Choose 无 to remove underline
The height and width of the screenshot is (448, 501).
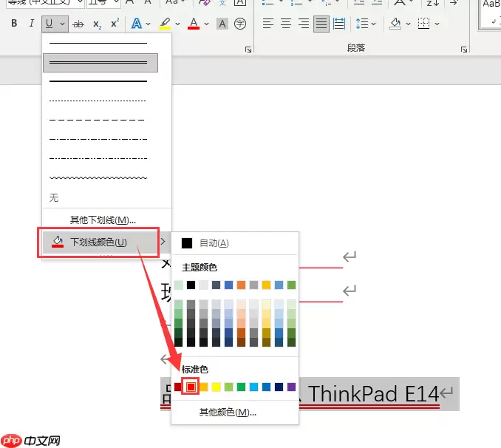[x=100, y=197]
